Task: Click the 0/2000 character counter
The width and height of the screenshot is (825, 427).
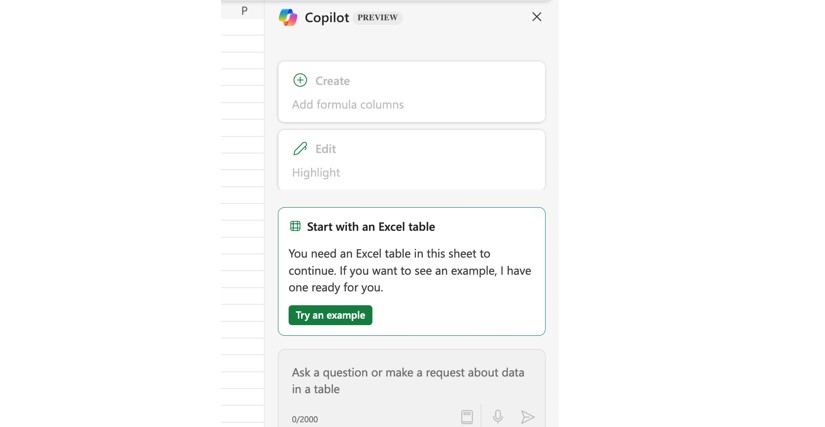Action: point(305,419)
